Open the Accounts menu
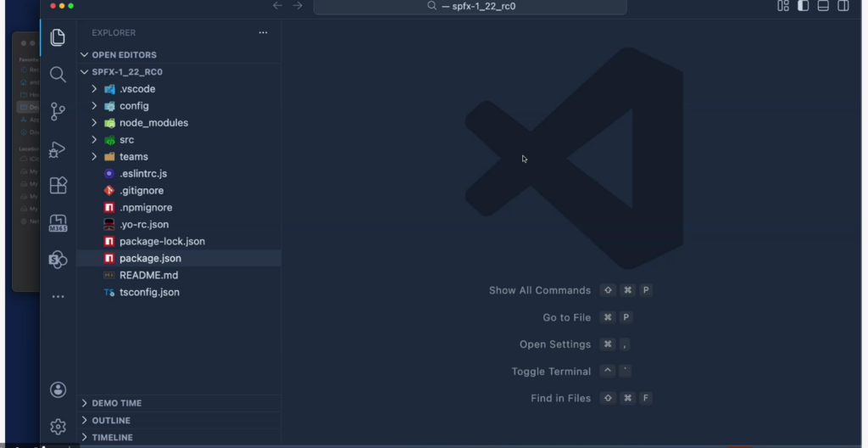Screen dimensions: 868x448 point(58,389)
